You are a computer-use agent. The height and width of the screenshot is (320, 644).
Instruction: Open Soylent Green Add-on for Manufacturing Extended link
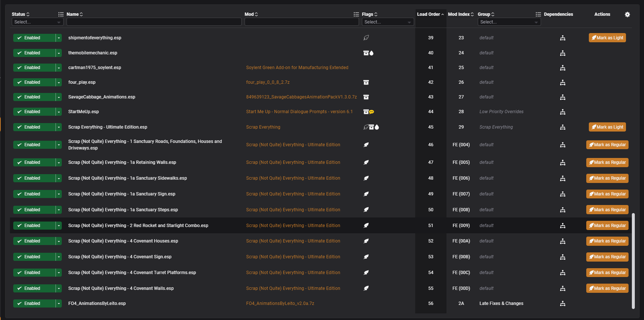tap(297, 68)
